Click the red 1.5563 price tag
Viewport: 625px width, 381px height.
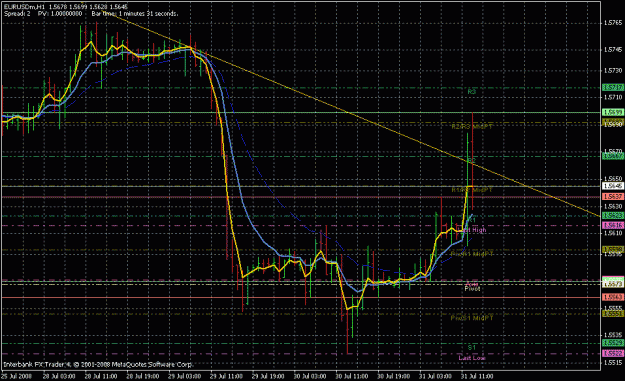[x=613, y=297]
